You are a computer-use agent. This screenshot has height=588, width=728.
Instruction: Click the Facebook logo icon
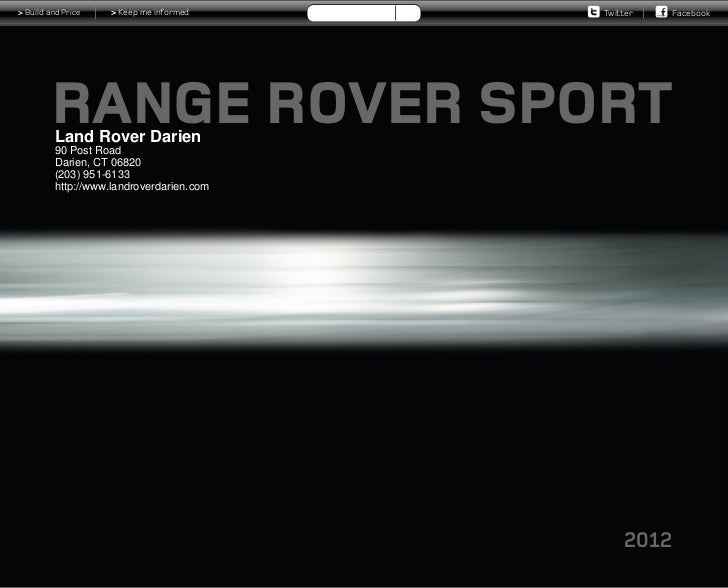tap(662, 12)
